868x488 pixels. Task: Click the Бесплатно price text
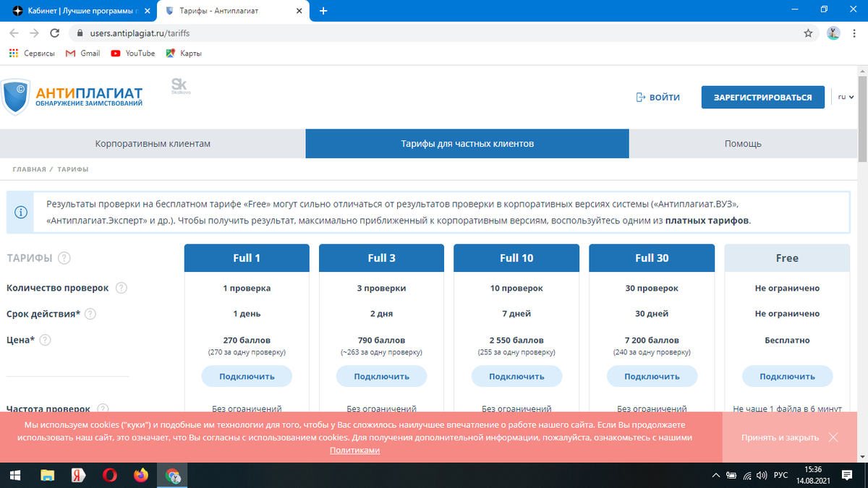click(x=787, y=340)
